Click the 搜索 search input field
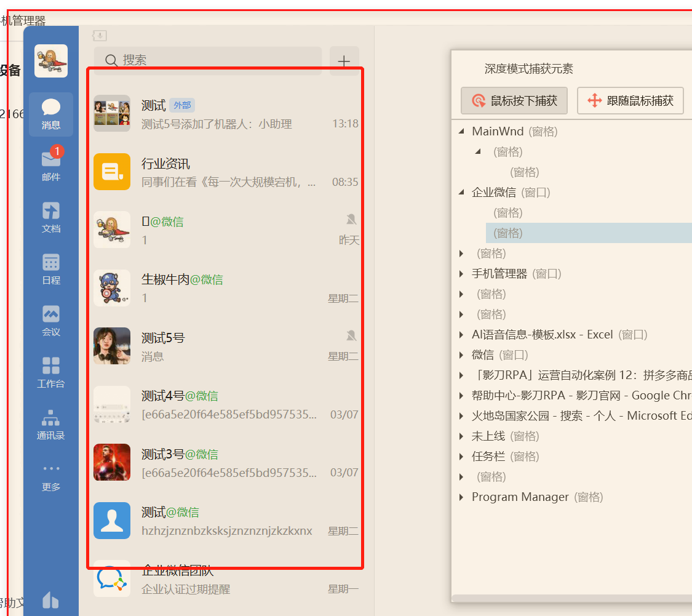 pyautogui.click(x=208, y=61)
